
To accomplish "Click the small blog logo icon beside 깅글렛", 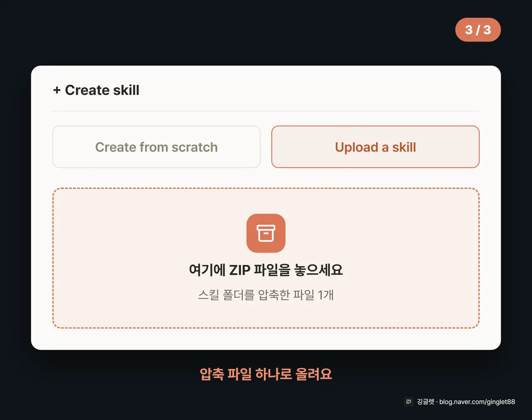I will point(409,402).
